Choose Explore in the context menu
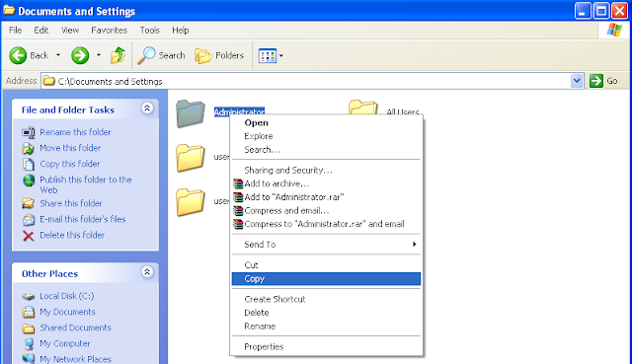 click(x=326, y=136)
